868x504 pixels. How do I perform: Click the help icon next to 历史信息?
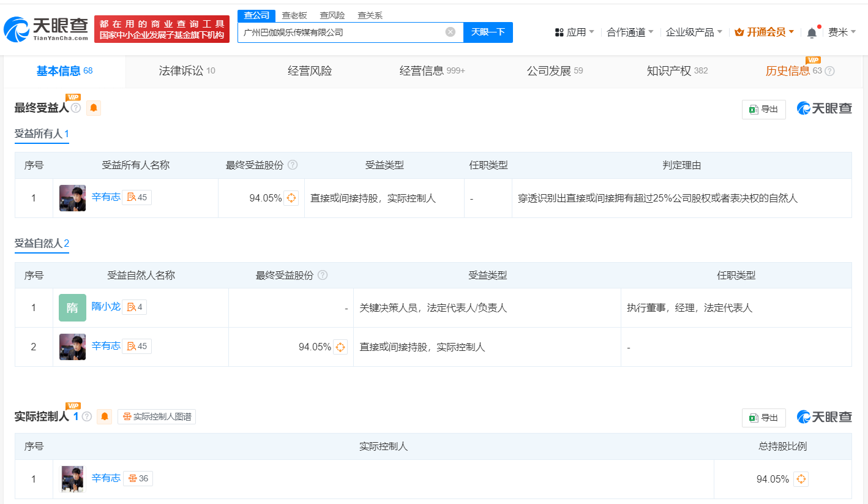[829, 71]
